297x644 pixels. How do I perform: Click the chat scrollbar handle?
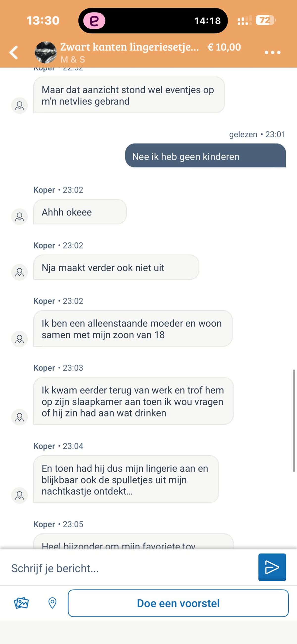[294, 420]
